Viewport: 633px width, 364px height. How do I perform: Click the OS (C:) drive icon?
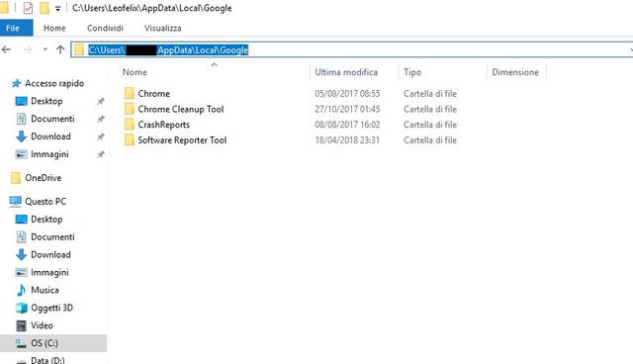[21, 343]
